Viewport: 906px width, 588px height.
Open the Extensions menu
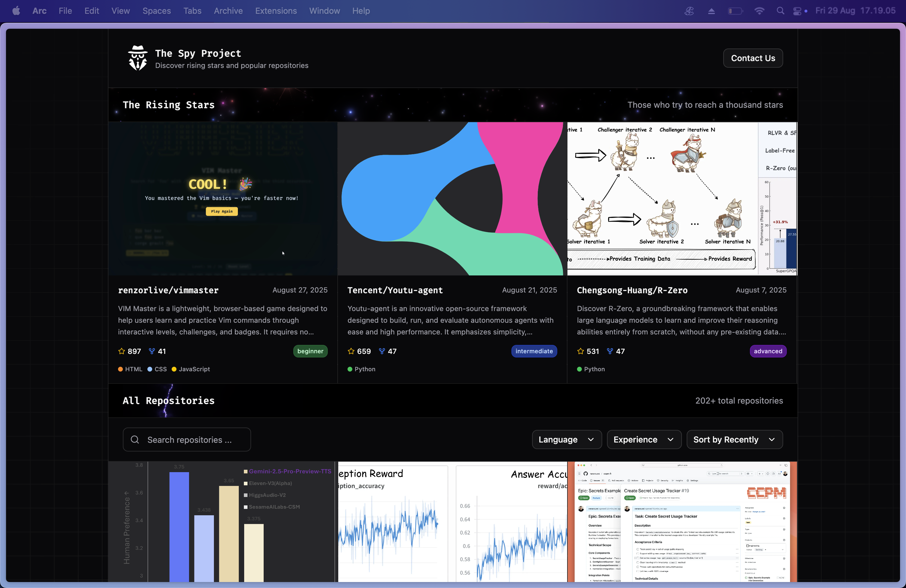tap(276, 11)
